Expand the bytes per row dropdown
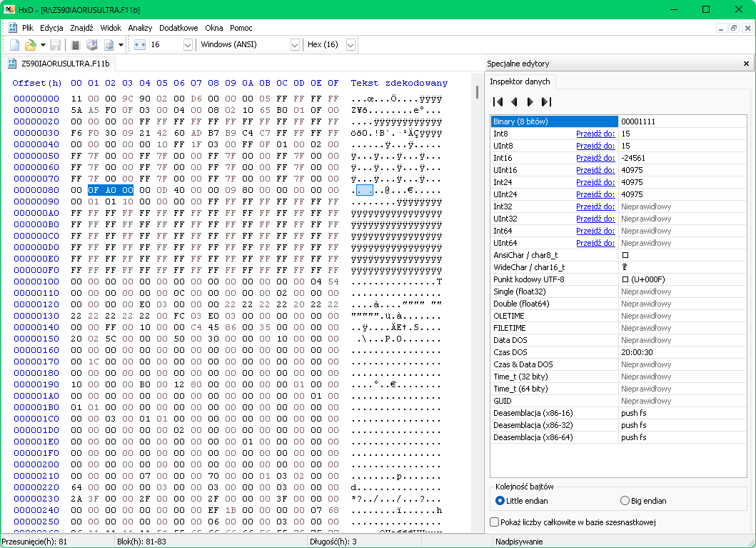 click(x=188, y=45)
